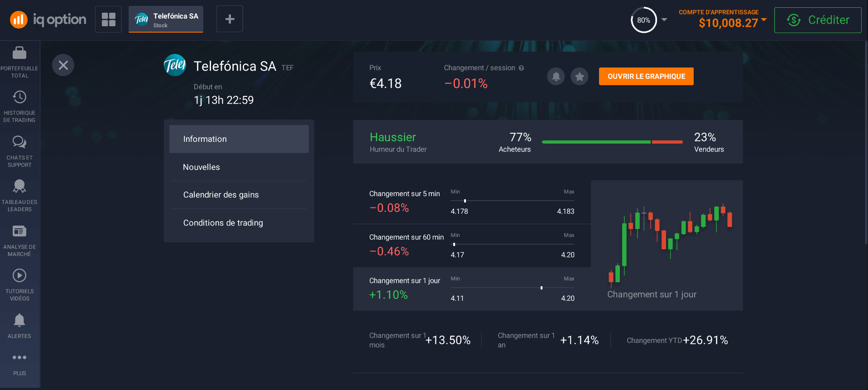Select the Telefónica SA Stock tab
Image resolution: width=868 pixels, height=390 pixels.
[166, 19]
